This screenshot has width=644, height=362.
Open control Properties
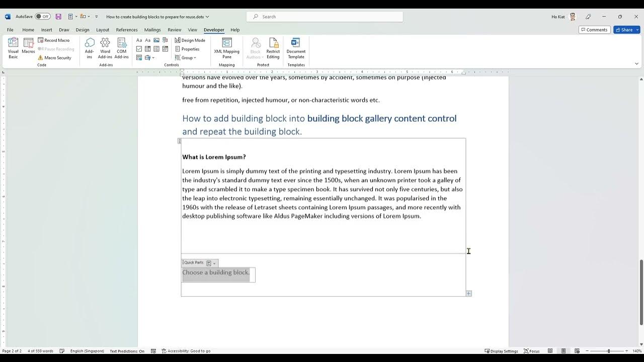tap(187, 49)
